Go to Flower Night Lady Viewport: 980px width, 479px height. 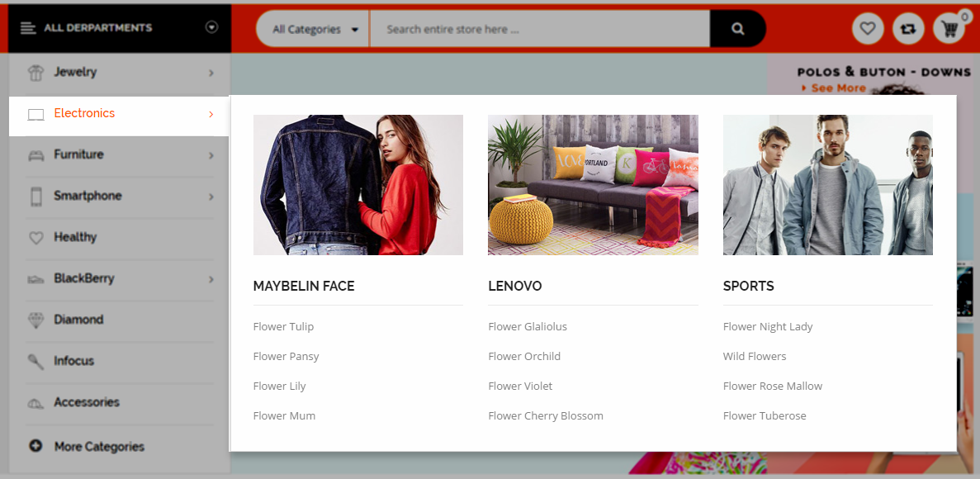[768, 326]
